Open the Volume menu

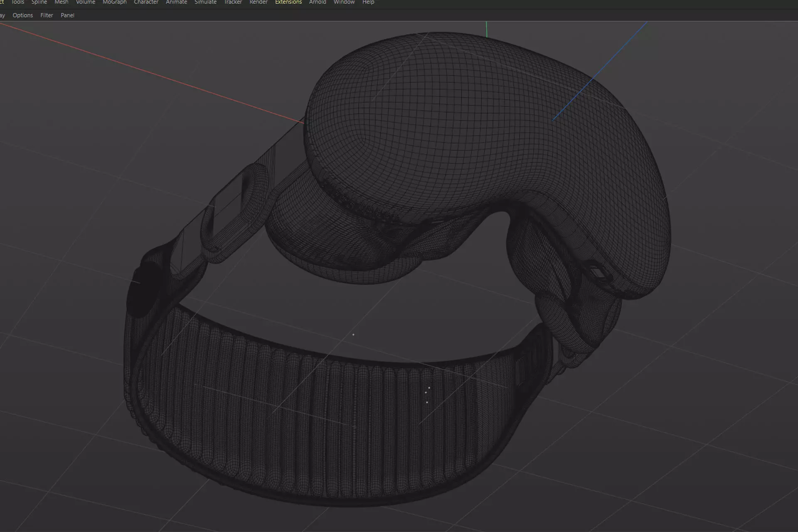click(x=86, y=2)
